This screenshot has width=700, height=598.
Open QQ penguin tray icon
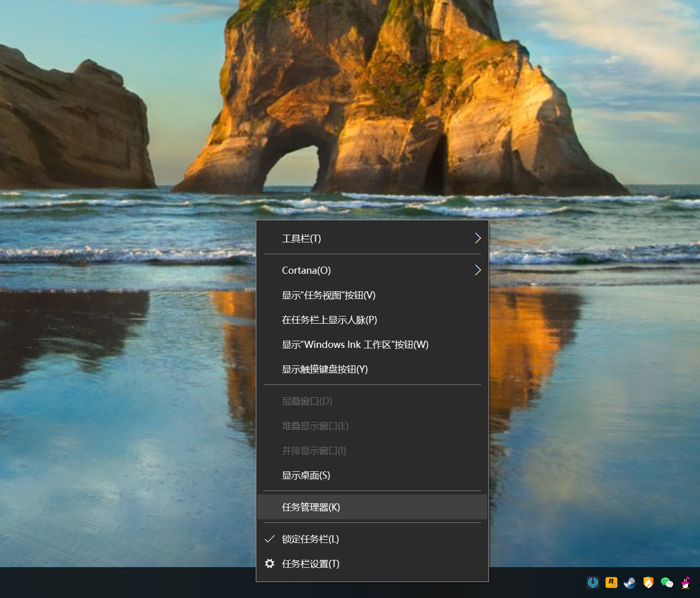(x=685, y=582)
